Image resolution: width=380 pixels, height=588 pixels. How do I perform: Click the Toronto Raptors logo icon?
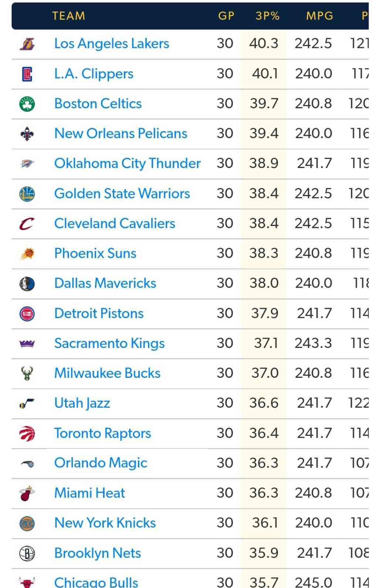click(27, 433)
